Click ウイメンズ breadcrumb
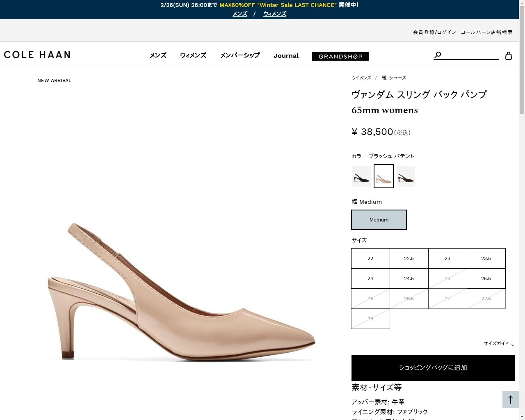The image size is (525, 420). [x=361, y=78]
